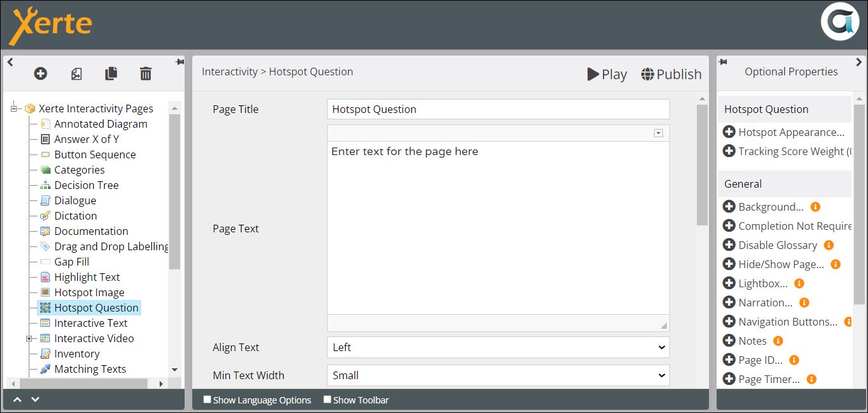Enable Show Language Options checkbox
Screen dimensions: 868x413
(207, 400)
